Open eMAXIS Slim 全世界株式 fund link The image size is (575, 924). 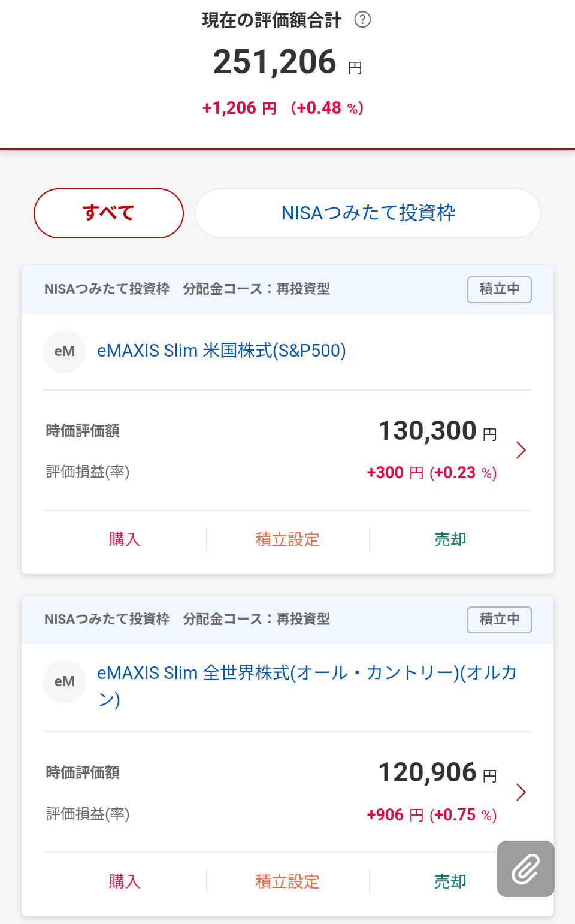click(307, 674)
